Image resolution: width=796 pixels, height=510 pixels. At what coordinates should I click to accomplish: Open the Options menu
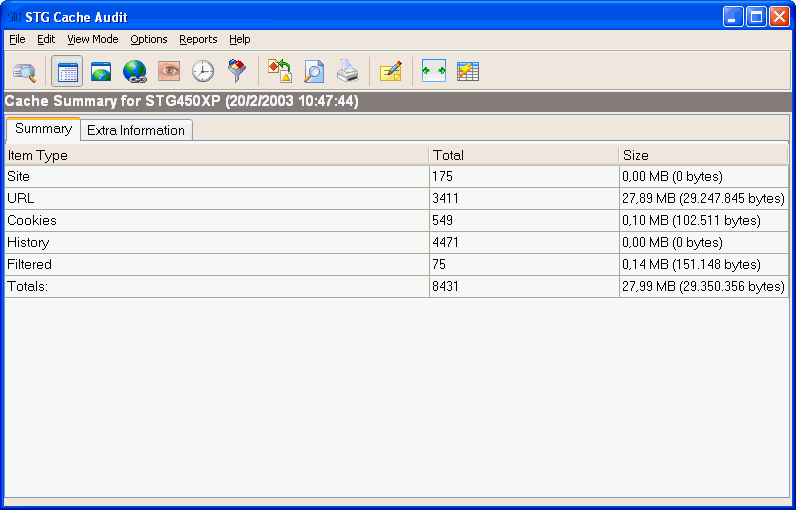tap(149, 39)
